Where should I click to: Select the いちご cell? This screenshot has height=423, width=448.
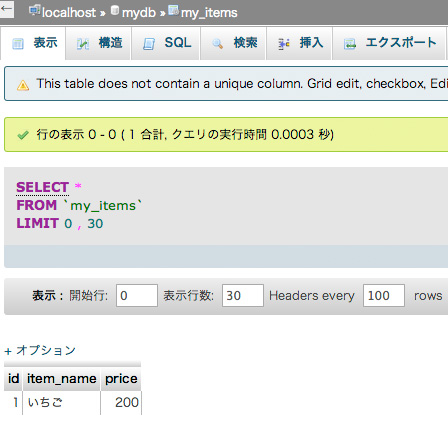61,403
